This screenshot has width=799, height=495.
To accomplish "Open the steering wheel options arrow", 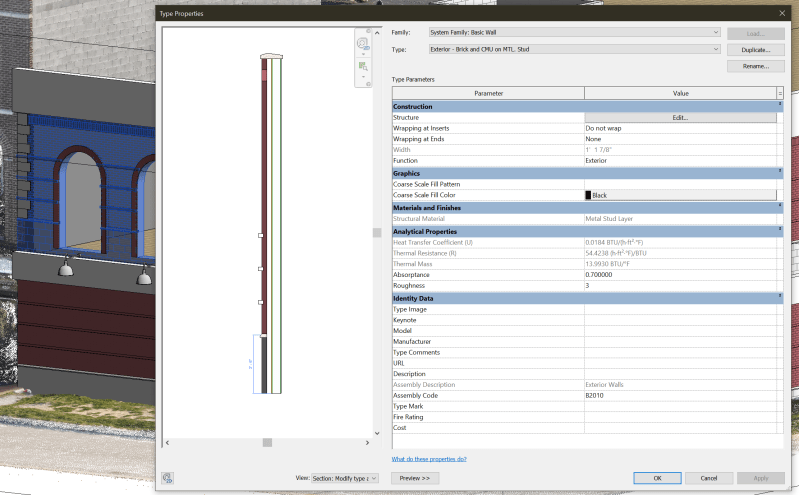I will tap(363, 54).
